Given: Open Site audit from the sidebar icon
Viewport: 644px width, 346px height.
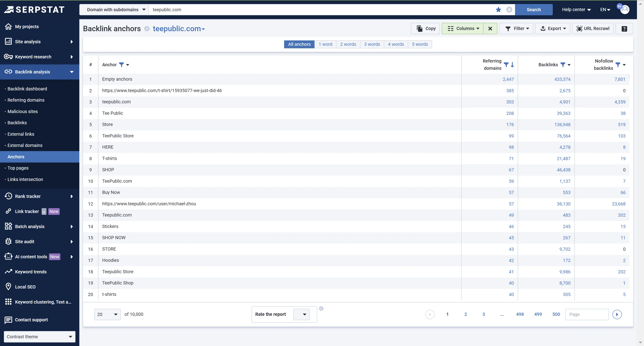Looking at the screenshot, I should pos(8,242).
